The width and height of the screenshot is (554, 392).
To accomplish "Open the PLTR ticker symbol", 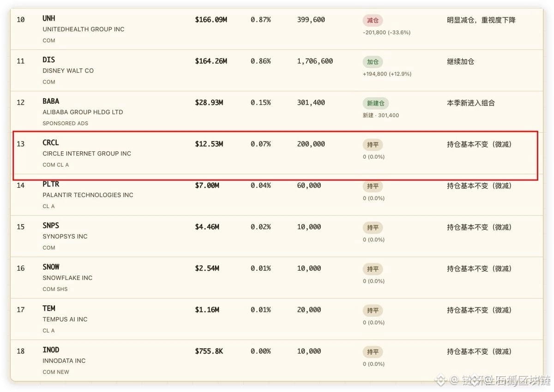I will (51, 184).
